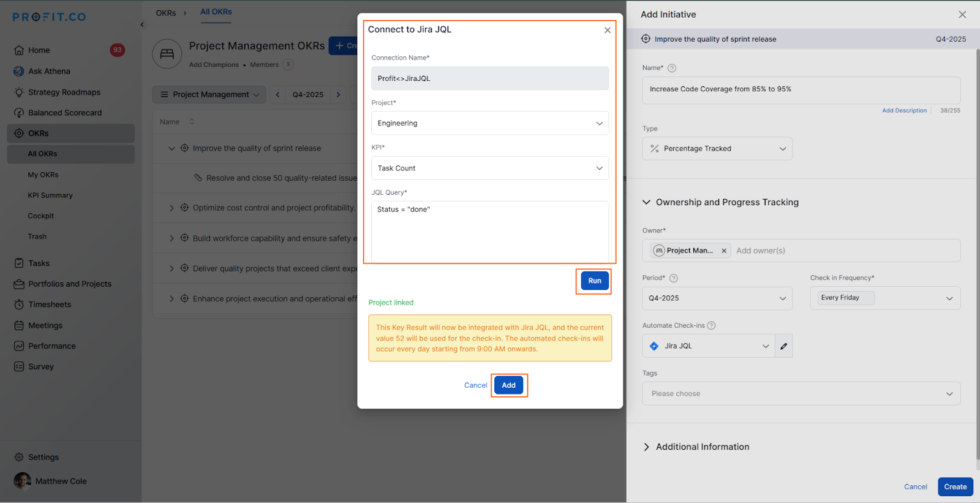Screen dimensions: 980x503
Task: Click the OKRs target icon in sidebar
Action: click(19, 133)
